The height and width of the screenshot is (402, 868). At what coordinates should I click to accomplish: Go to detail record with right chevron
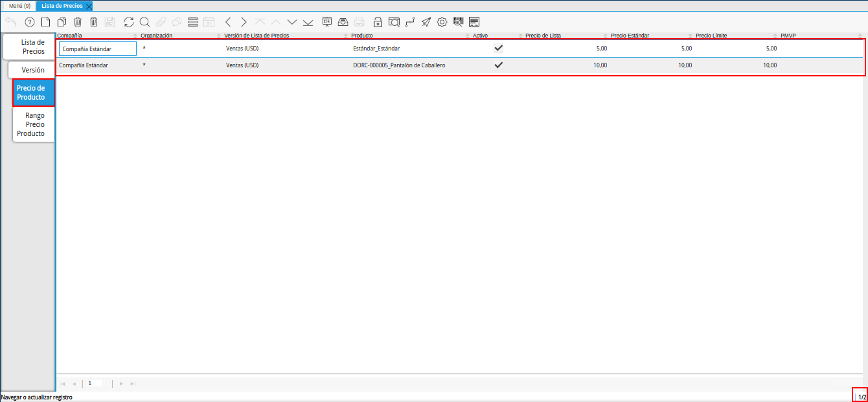[244, 22]
